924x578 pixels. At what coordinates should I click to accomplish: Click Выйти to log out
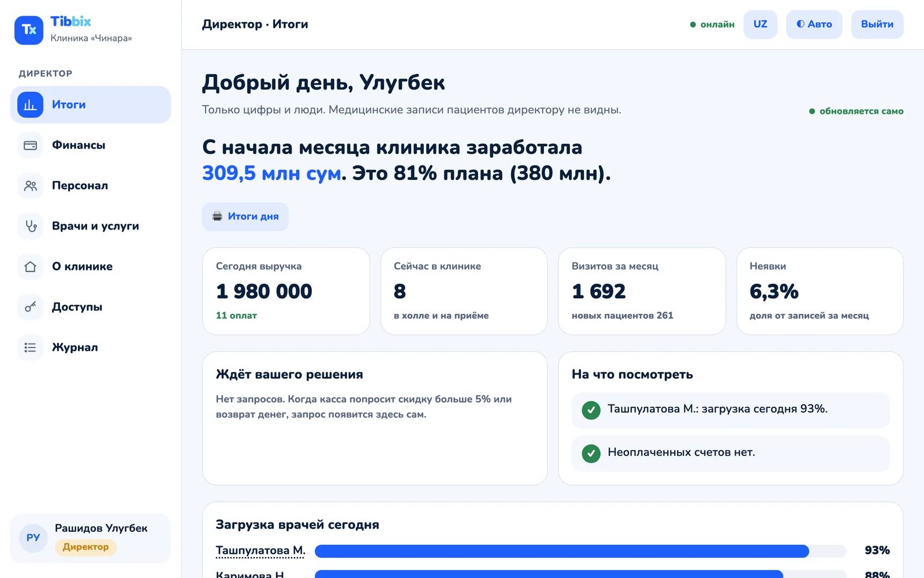pyautogui.click(x=877, y=24)
